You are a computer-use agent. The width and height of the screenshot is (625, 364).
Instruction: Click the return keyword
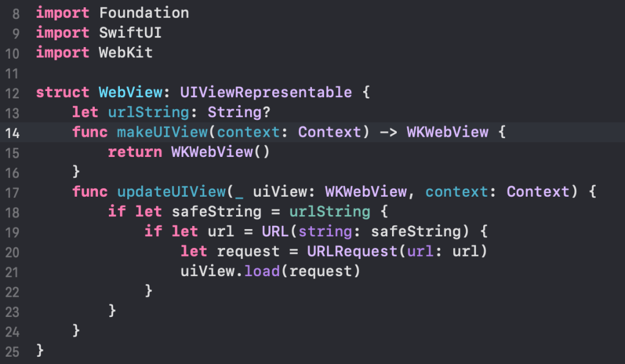(135, 152)
